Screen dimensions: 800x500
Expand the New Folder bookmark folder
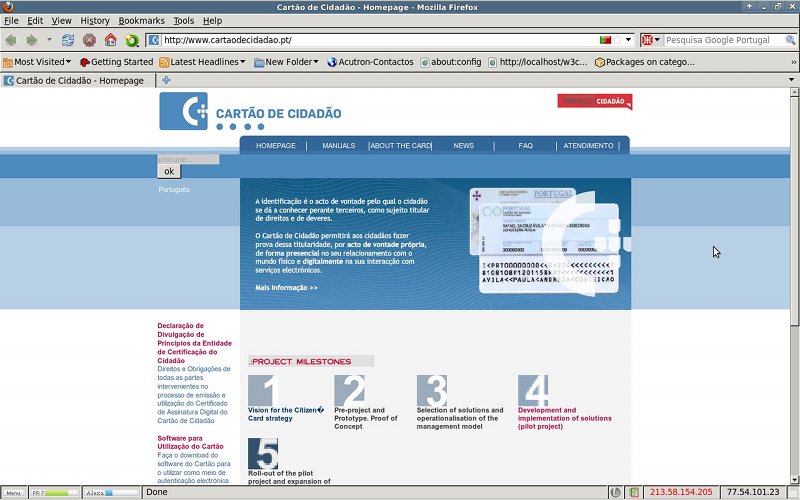[x=287, y=62]
